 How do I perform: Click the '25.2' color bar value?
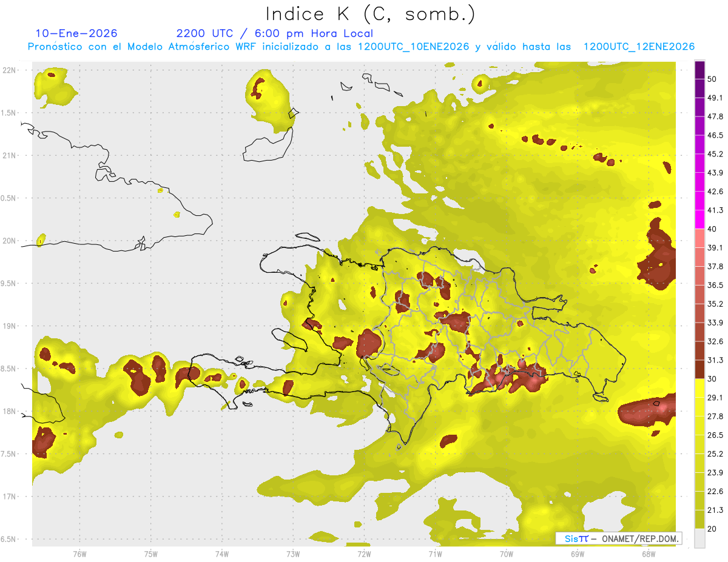point(715,453)
